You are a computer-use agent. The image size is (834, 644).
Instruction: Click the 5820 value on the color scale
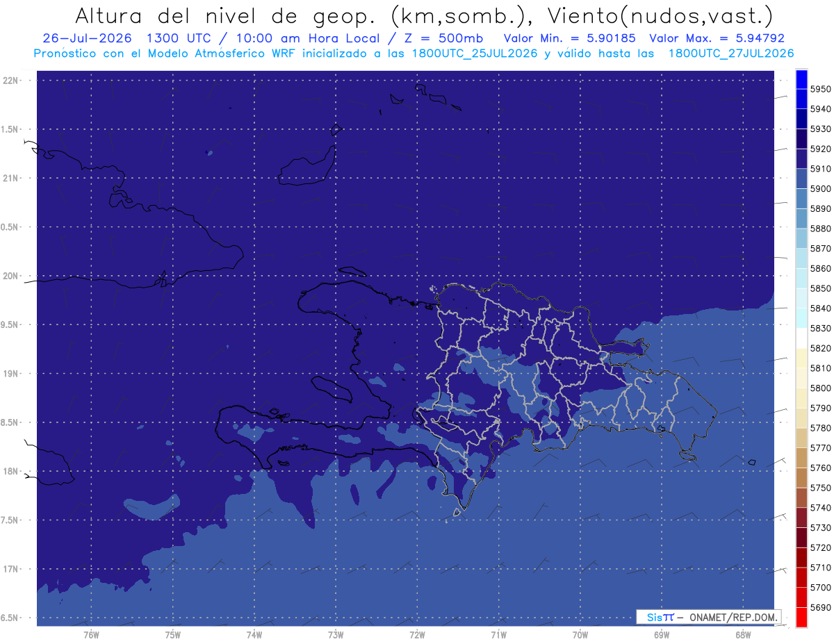(820, 348)
